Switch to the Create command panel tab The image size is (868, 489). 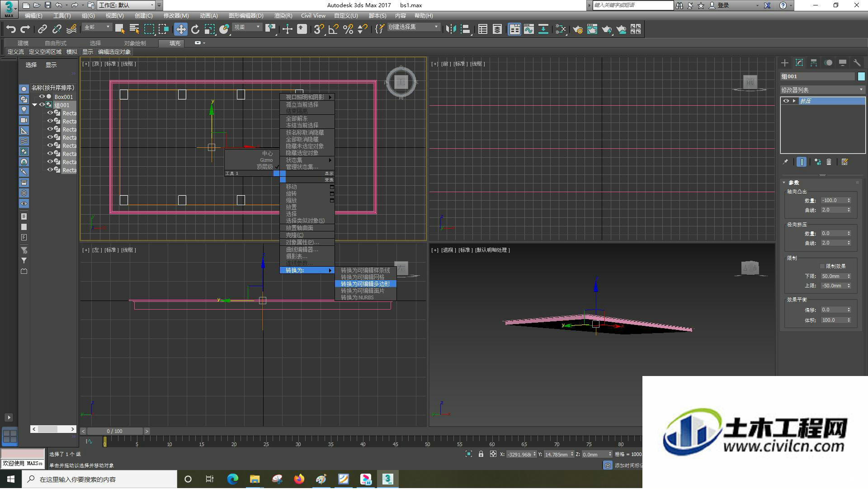(x=785, y=63)
